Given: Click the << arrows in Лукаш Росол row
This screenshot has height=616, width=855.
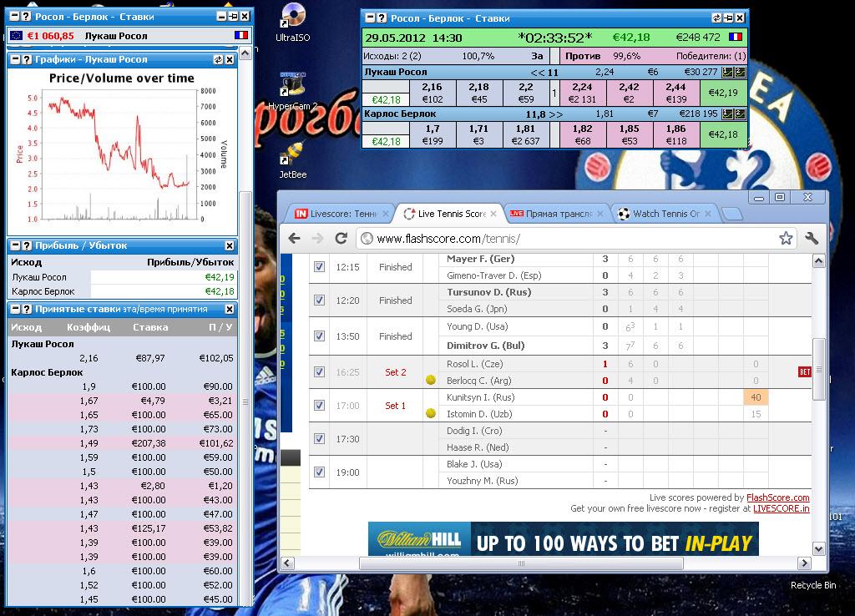Looking at the screenshot, I should [538, 72].
